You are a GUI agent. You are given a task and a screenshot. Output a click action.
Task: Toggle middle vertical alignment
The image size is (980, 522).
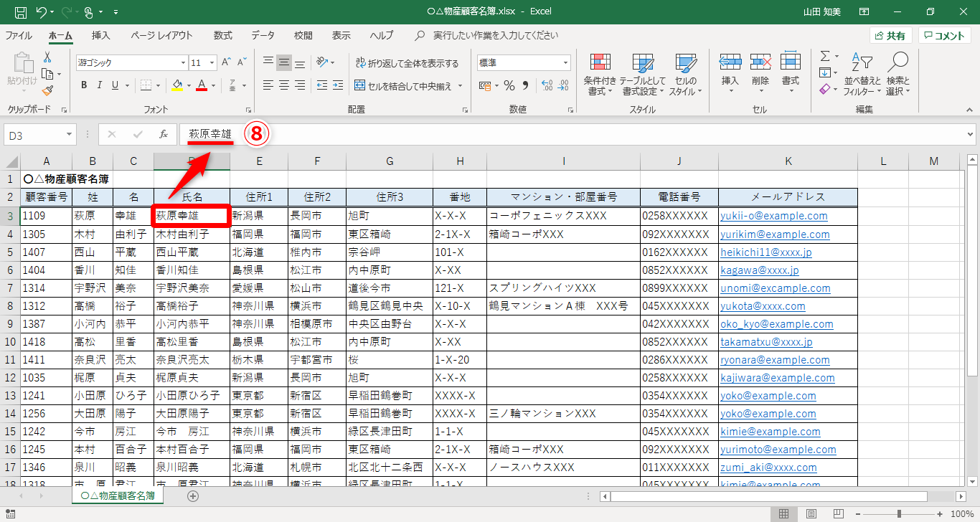pyautogui.click(x=284, y=62)
